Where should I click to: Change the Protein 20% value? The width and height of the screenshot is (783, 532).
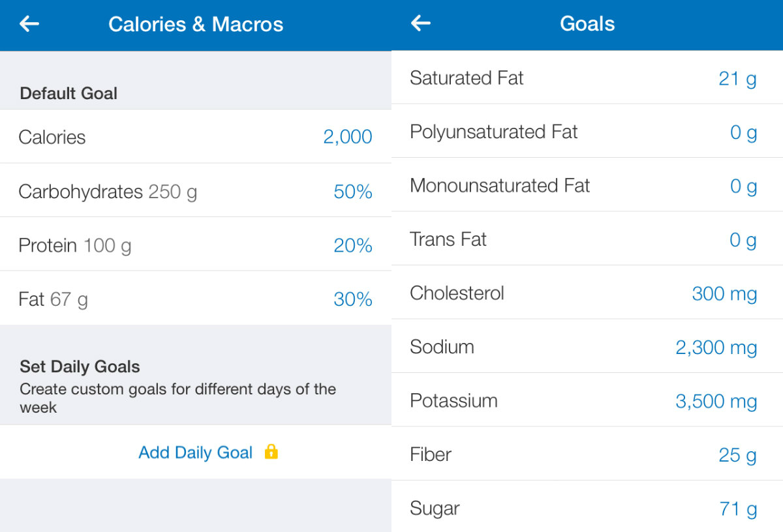(x=353, y=246)
